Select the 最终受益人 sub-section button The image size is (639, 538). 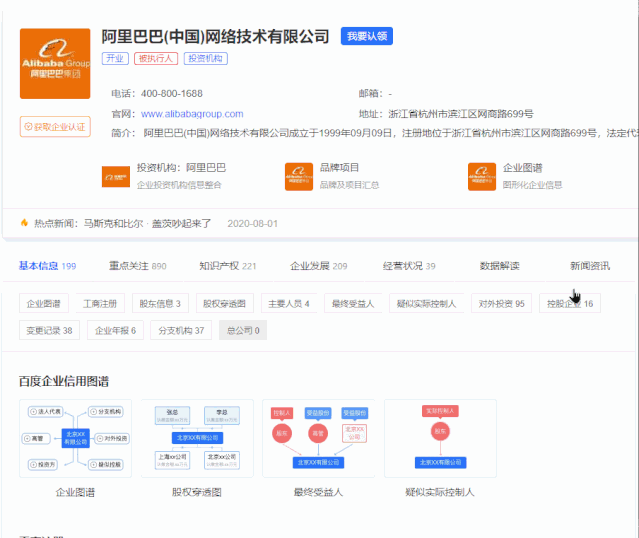(353, 304)
